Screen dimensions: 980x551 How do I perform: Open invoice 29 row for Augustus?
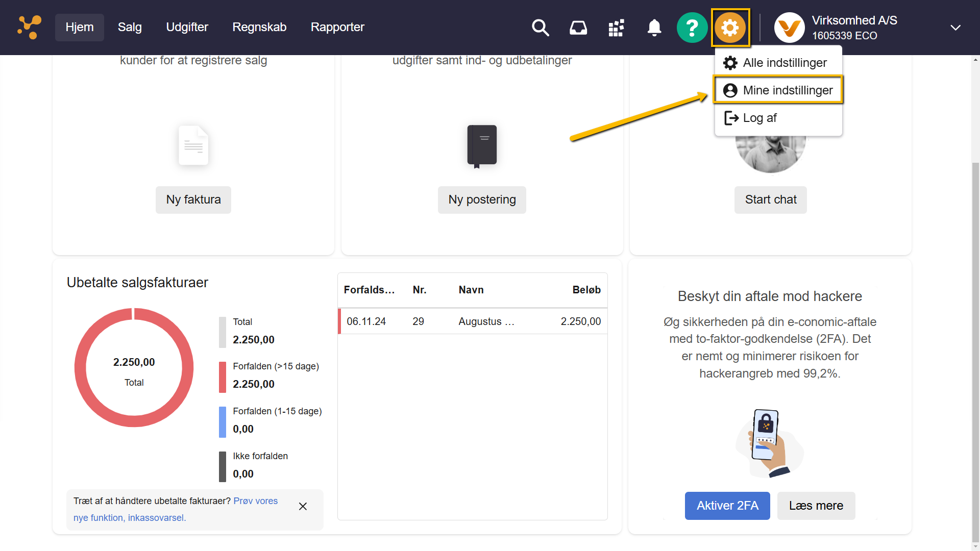[x=473, y=321]
